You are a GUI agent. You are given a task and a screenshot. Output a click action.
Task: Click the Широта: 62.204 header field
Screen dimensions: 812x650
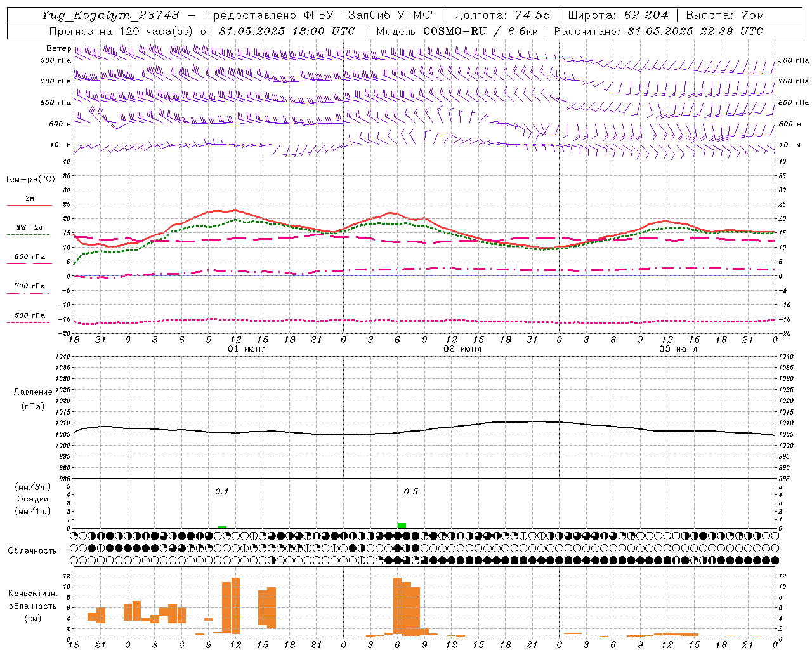point(619,15)
